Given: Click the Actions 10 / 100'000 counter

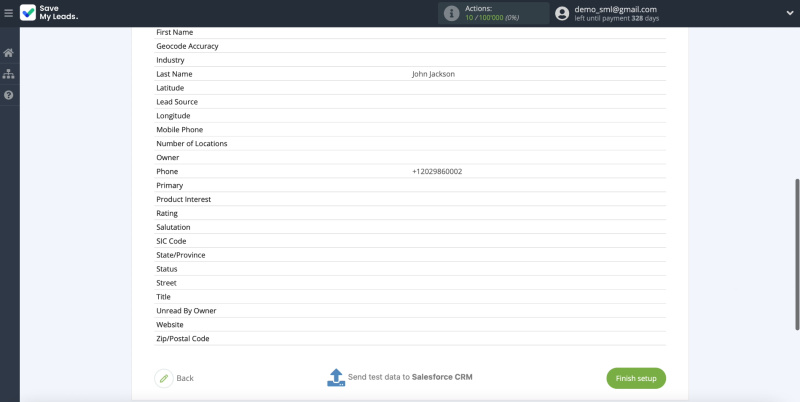Looking at the screenshot, I should pos(492,13).
